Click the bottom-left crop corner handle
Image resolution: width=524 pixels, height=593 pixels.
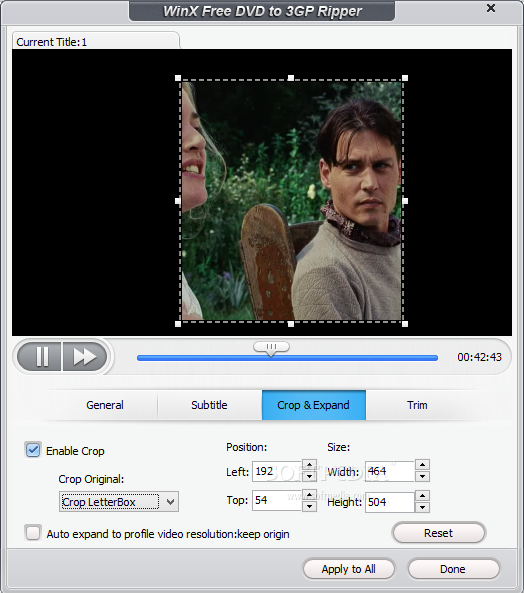coord(178,324)
